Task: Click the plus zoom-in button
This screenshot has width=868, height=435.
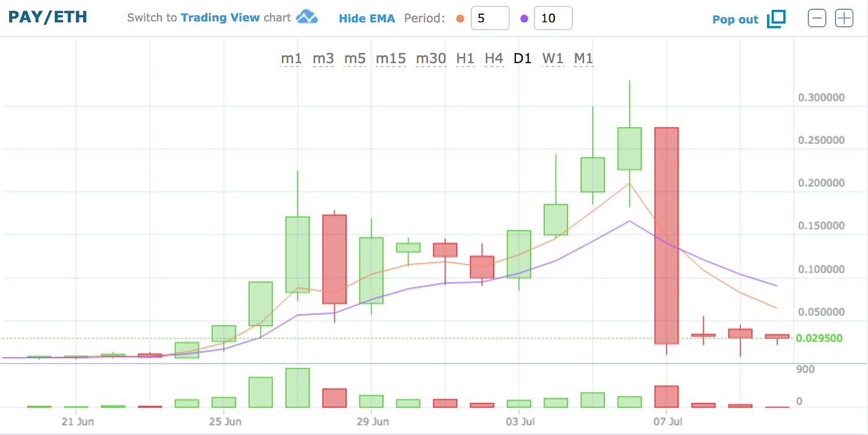Action: tap(844, 19)
